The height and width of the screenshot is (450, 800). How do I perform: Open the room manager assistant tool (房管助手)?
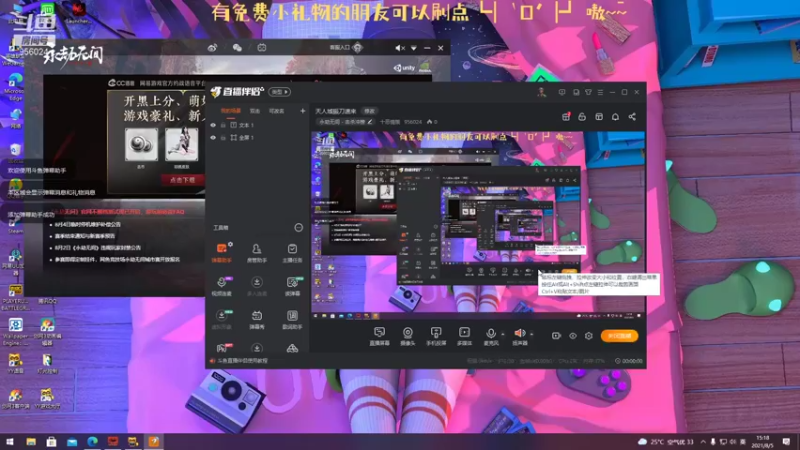[x=257, y=253]
